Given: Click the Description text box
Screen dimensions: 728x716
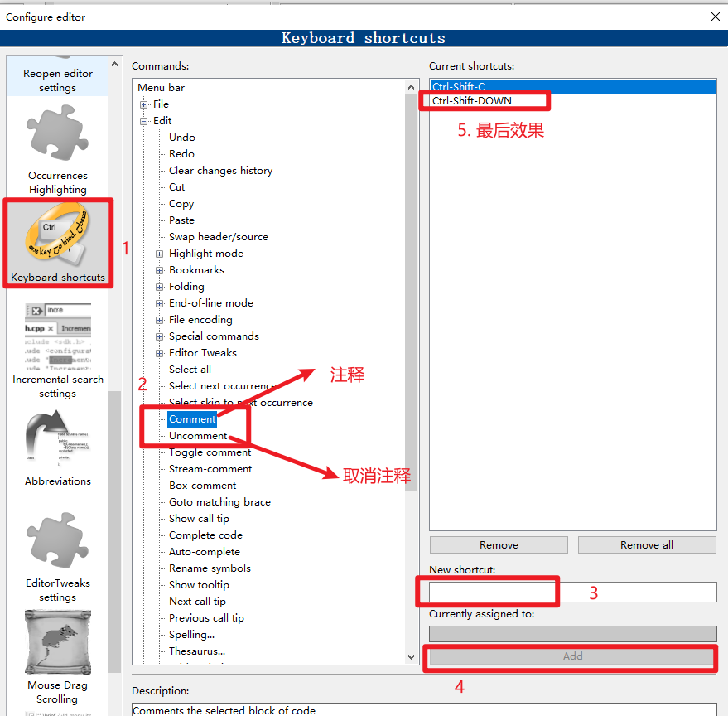Looking at the screenshot, I should [x=424, y=710].
